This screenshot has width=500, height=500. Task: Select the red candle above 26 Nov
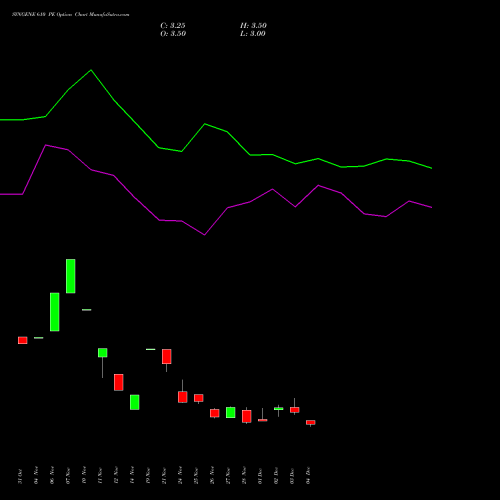click(215, 413)
